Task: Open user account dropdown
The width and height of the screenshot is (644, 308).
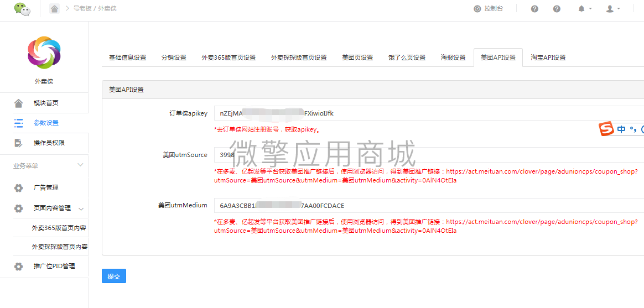Action: [x=613, y=9]
